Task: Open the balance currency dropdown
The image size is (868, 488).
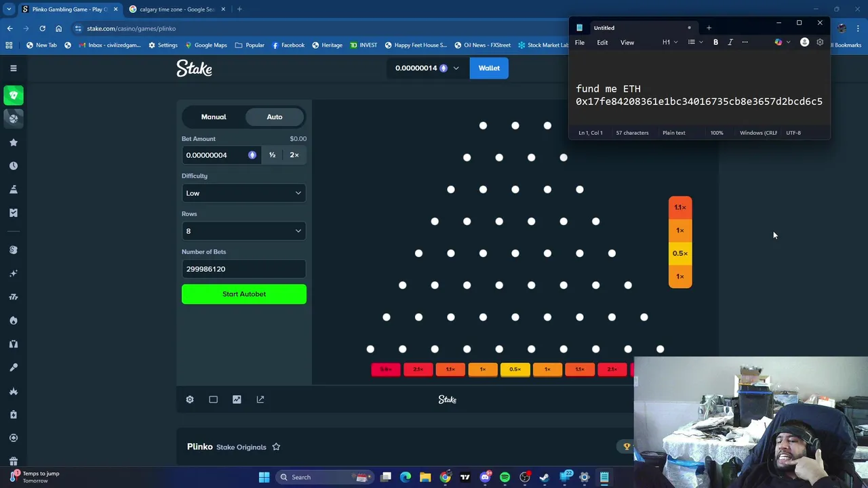Action: (427, 68)
